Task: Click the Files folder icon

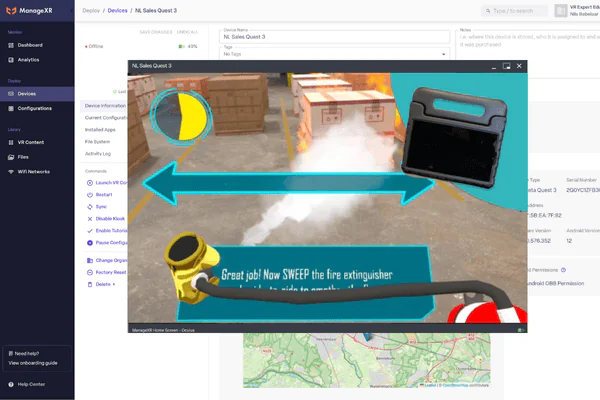Action: click(11, 157)
